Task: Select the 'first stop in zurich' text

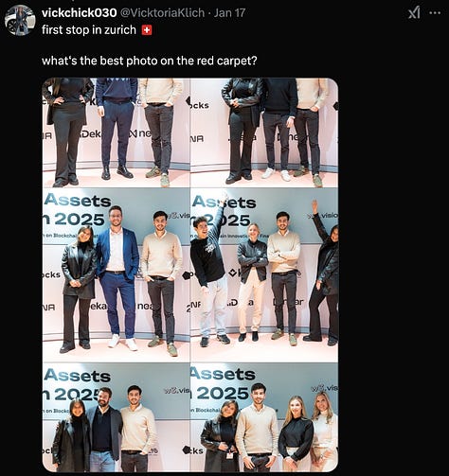Action: tap(89, 30)
